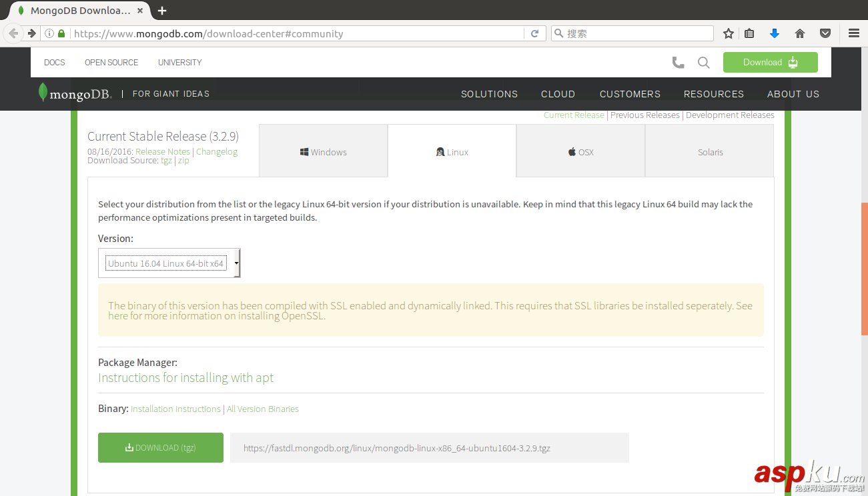Click the Pocket save icon
The height and width of the screenshot is (496, 868).
click(x=825, y=33)
